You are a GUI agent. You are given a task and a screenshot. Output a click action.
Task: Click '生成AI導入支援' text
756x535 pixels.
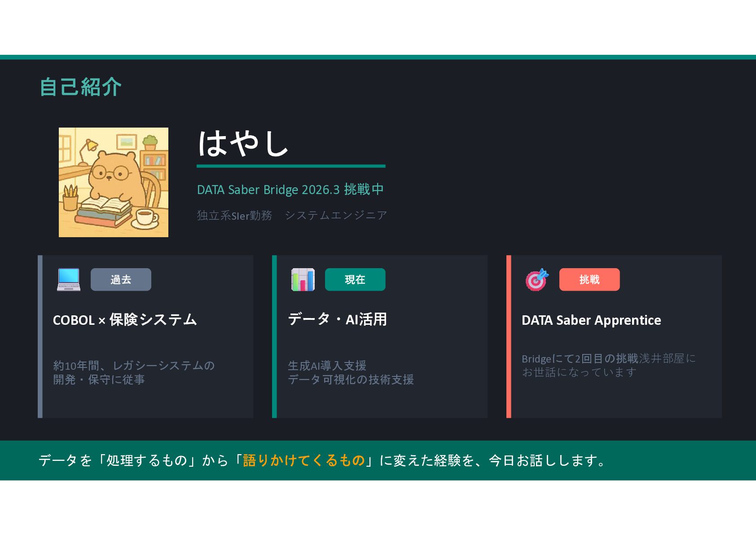(x=327, y=366)
